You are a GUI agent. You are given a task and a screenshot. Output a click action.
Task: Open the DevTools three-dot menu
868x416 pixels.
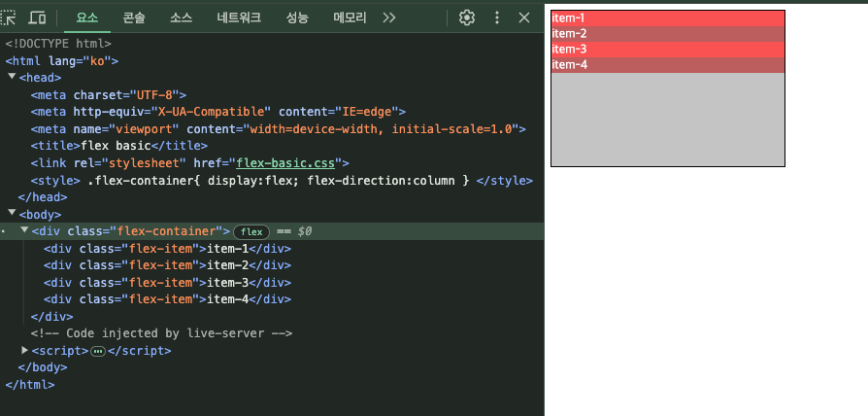(496, 17)
